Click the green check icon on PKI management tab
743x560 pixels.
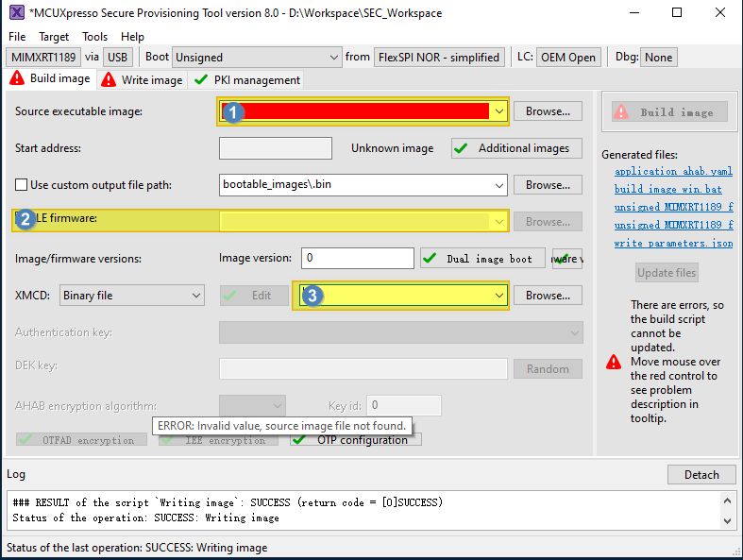(200, 80)
